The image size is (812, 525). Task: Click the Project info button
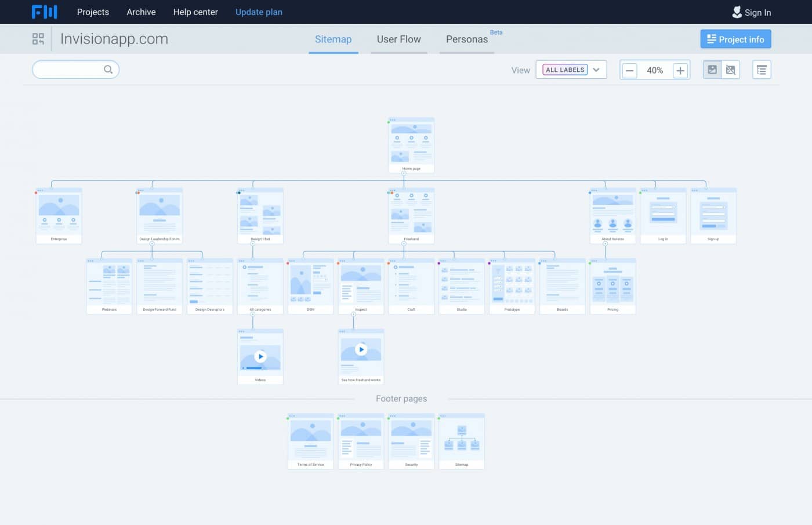coord(735,39)
